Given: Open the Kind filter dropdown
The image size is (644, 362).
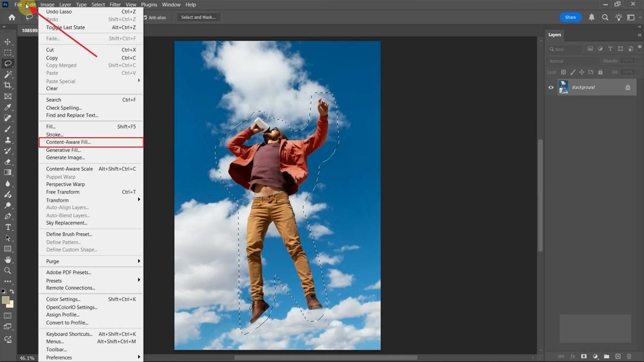Looking at the screenshot, I should [x=565, y=49].
